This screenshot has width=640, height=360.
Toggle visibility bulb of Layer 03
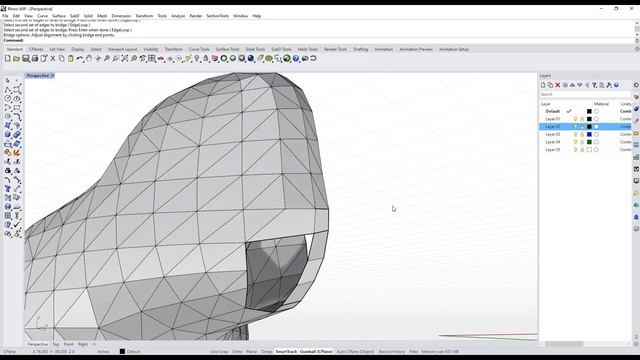pyautogui.click(x=575, y=134)
